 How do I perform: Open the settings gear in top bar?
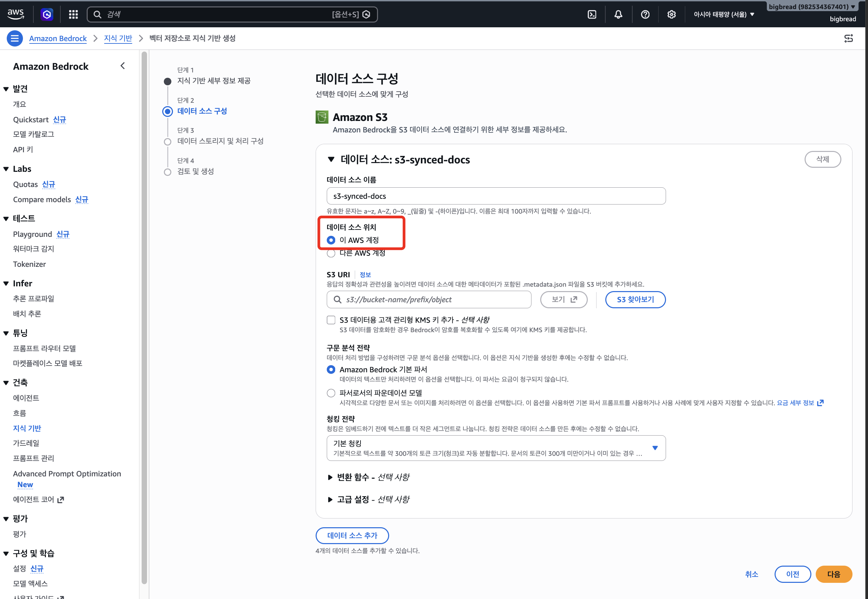(x=671, y=14)
